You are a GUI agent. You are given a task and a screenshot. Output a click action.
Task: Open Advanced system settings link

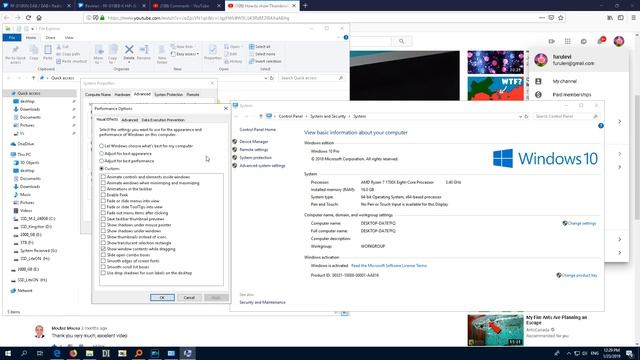tap(262, 166)
